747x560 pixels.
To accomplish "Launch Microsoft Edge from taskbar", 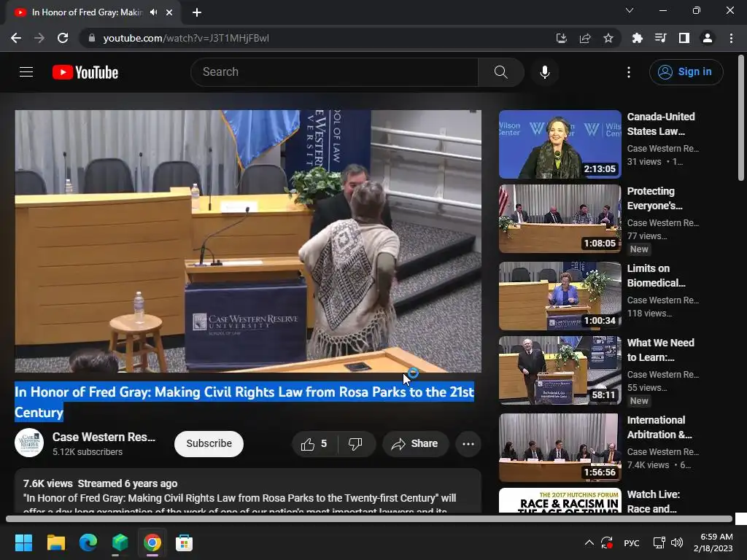I will (88, 542).
